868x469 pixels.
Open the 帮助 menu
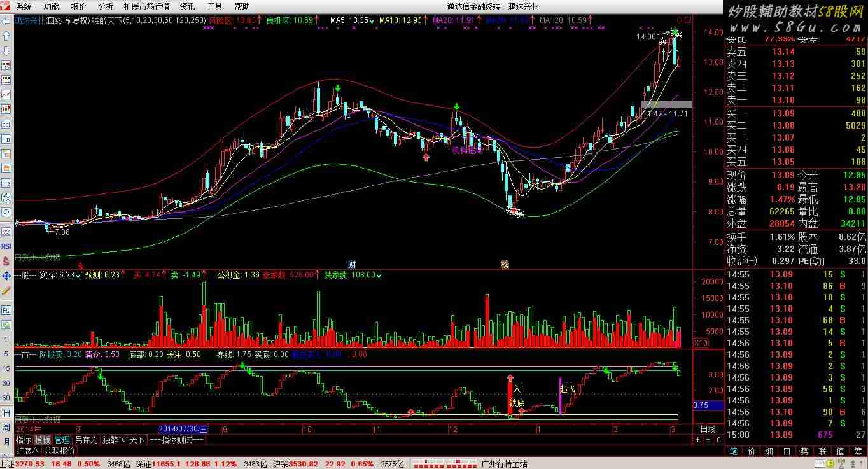click(242, 6)
